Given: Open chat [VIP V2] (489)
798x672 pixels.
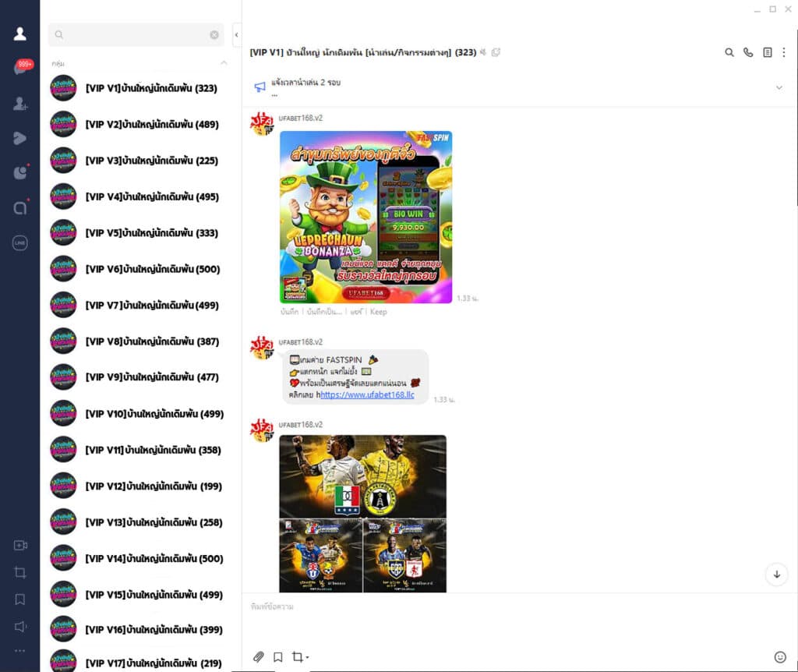Looking at the screenshot, I should click(x=139, y=124).
